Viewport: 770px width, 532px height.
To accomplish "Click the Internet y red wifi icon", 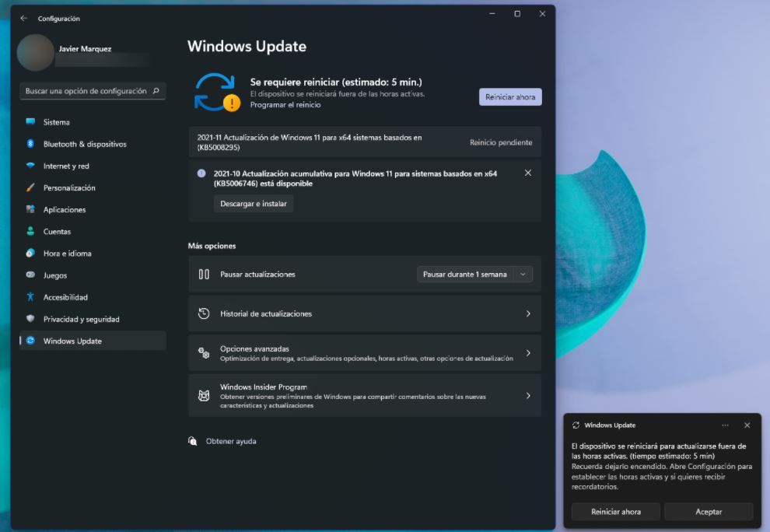I will coord(30,166).
